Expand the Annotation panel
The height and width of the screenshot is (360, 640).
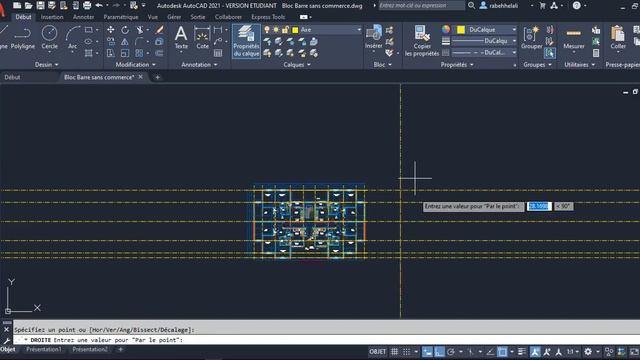[x=199, y=64]
